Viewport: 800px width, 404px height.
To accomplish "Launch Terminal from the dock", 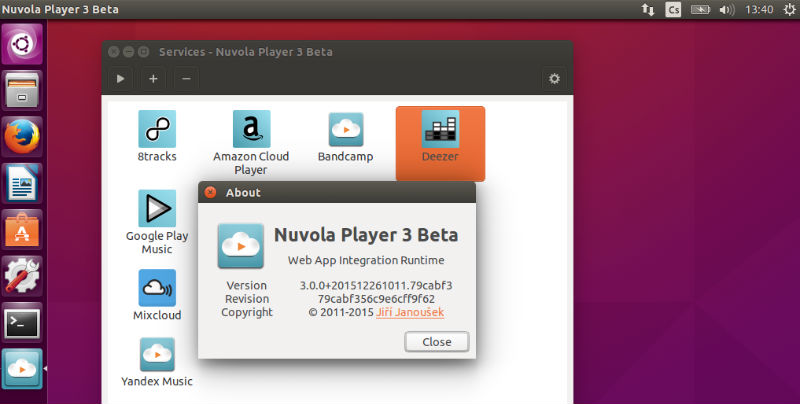I will (21, 322).
